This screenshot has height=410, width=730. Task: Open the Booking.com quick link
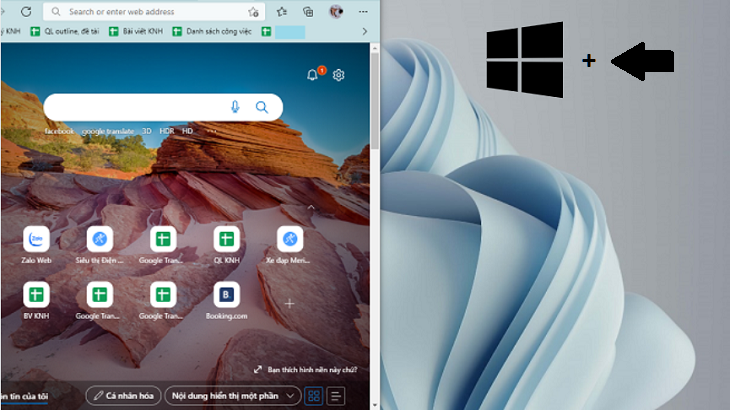pos(227,301)
